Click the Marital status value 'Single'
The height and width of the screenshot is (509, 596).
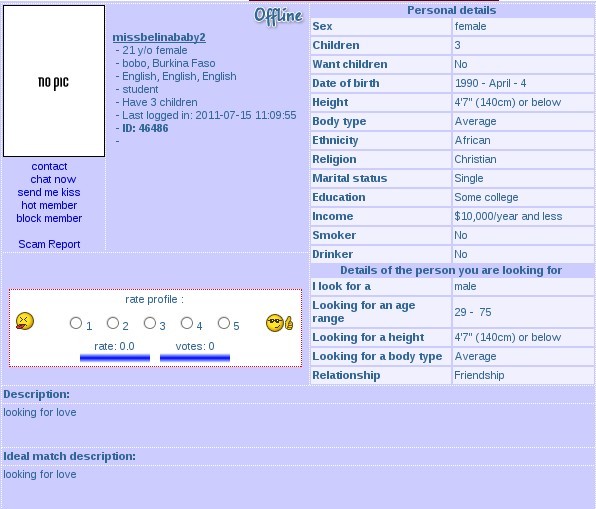pyautogui.click(x=469, y=178)
